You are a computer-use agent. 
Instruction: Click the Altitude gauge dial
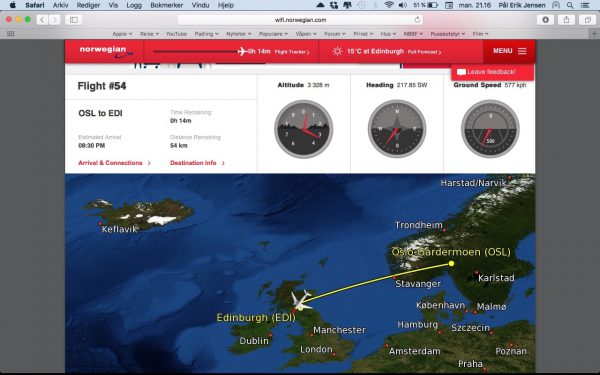pyautogui.click(x=303, y=129)
